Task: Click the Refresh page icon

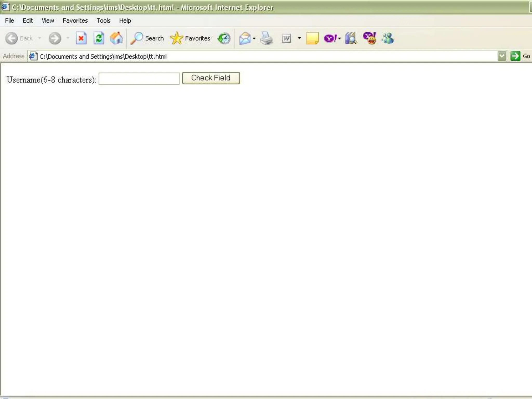Action: coord(99,38)
